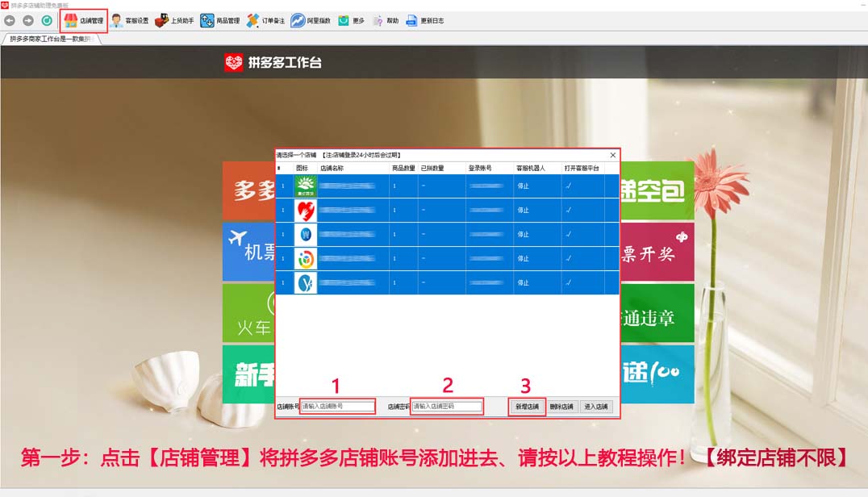This screenshot has width=868, height=497.
Task: Launch the 上货助手 listing assistant
Action: pos(174,20)
